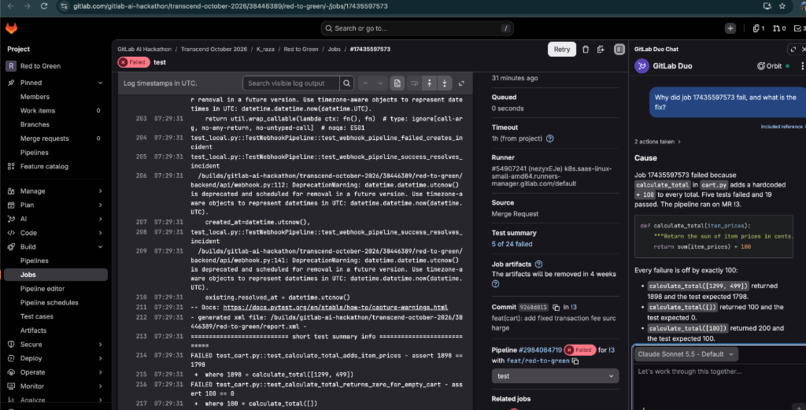The height and width of the screenshot is (410, 806).
Task: Type in Search visible log output field
Action: tap(291, 83)
